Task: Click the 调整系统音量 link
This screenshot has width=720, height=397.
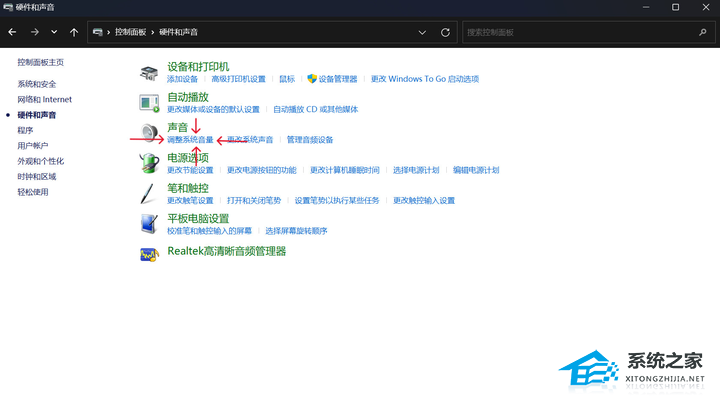Action: 190,140
